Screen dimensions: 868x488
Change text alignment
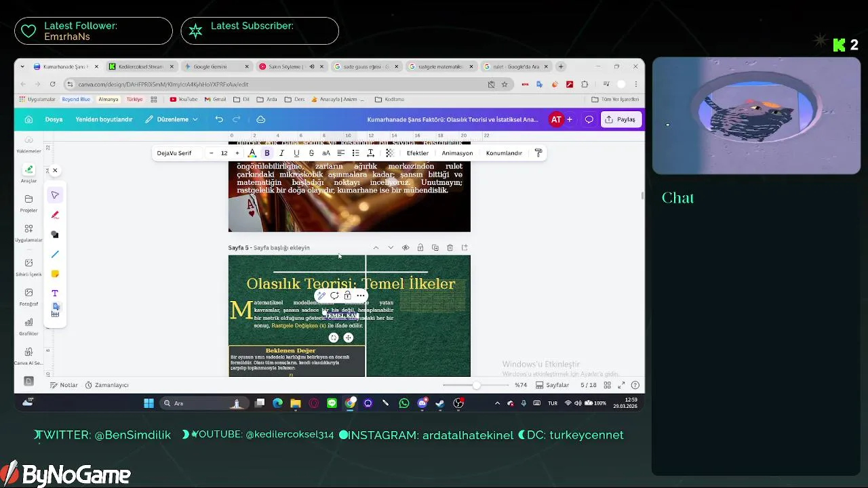pos(340,153)
